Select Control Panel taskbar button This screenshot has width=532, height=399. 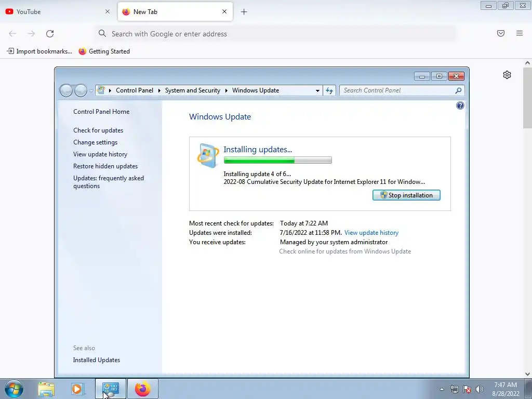tap(111, 389)
